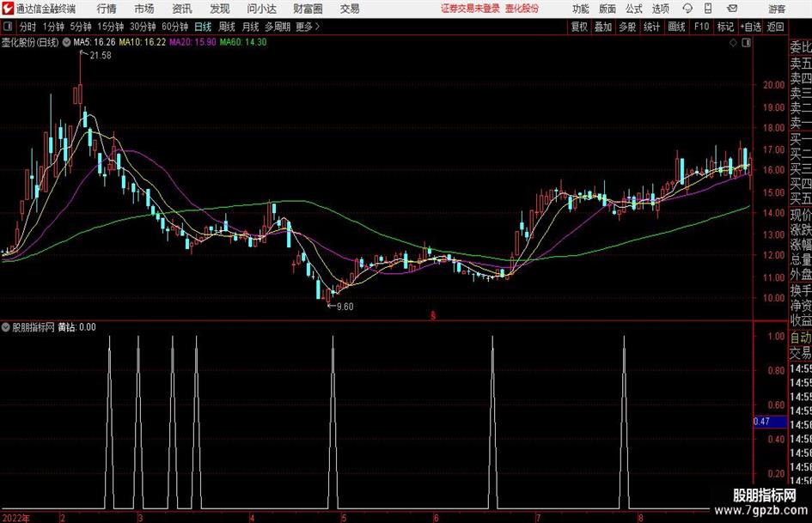
Task: Click the 2022年 date axis label
Action: click(x=16, y=518)
